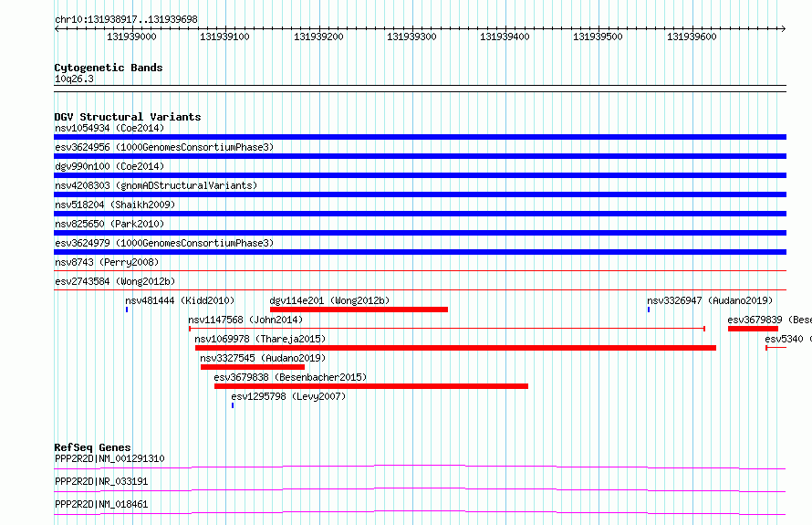The width and height of the screenshot is (812, 525).
Task: Select the nsv3327545 (Audano2019) label
Action: coord(263,358)
